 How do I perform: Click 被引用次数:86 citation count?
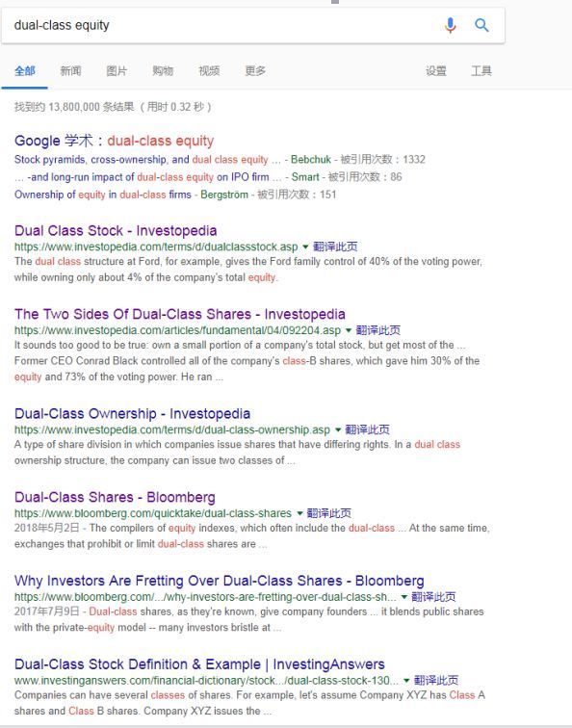[x=365, y=177]
